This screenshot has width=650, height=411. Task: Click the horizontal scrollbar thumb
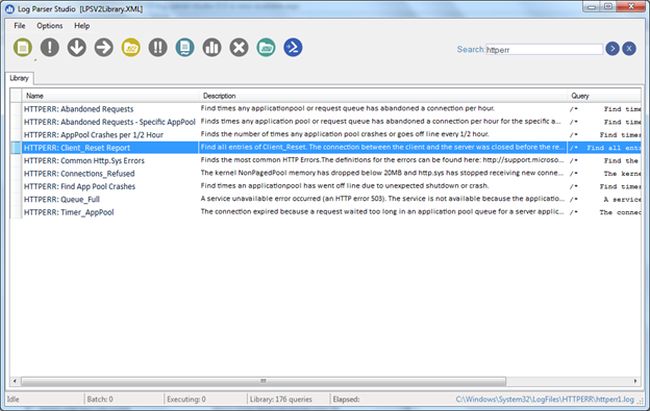(x=264, y=381)
